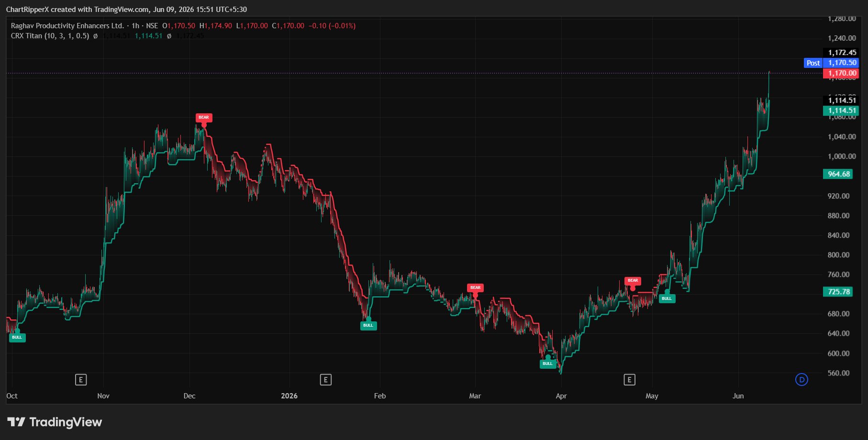Image resolution: width=868 pixels, height=440 pixels.
Task: Click the Jun label on the time axis
Action: pyautogui.click(x=738, y=396)
